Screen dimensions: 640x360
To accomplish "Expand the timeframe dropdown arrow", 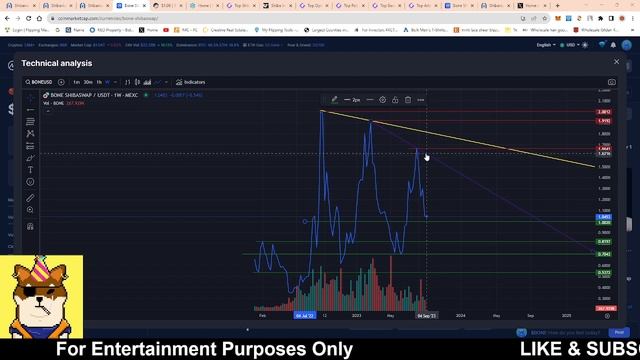I will click(115, 82).
